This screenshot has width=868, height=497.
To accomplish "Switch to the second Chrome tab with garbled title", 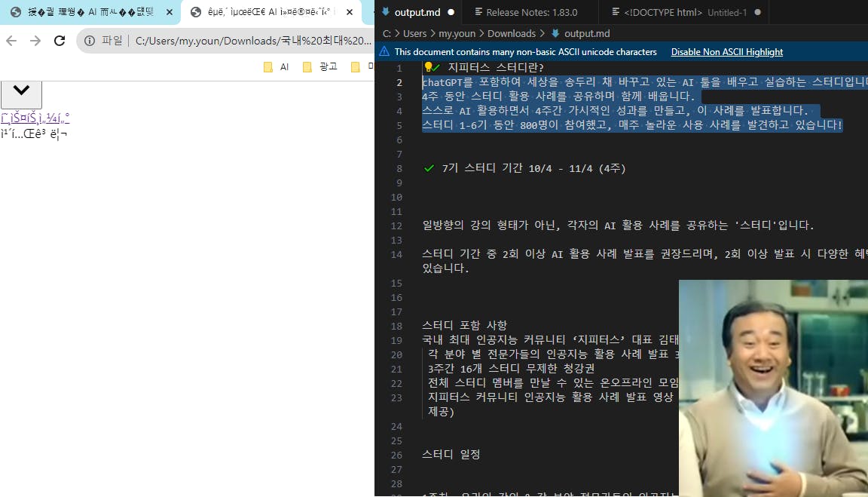I will click(x=271, y=11).
